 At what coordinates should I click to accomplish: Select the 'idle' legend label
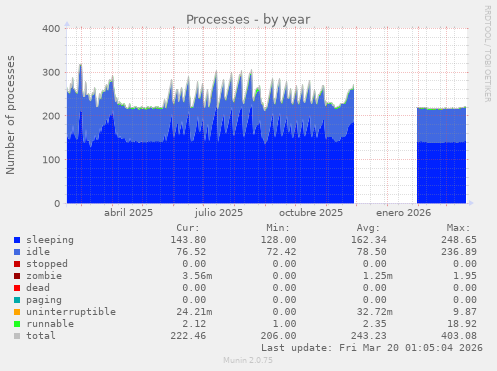pos(38,252)
